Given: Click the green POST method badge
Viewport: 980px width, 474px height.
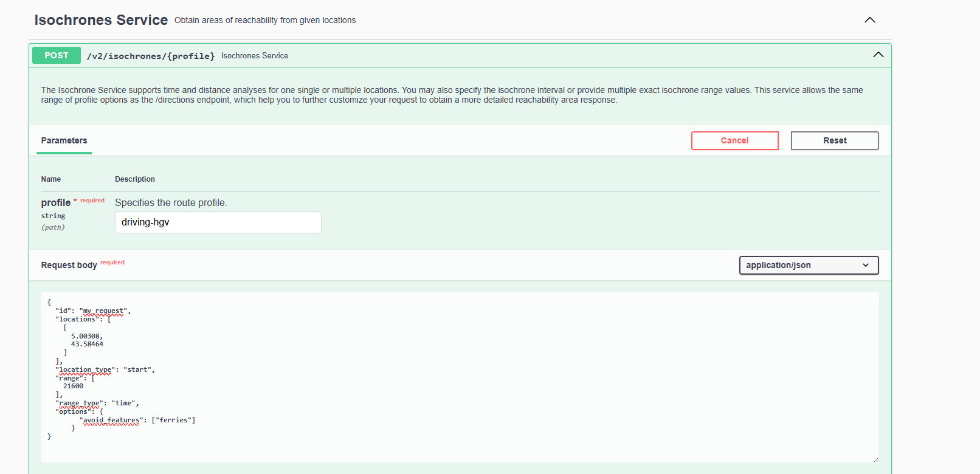Looking at the screenshot, I should (57, 55).
